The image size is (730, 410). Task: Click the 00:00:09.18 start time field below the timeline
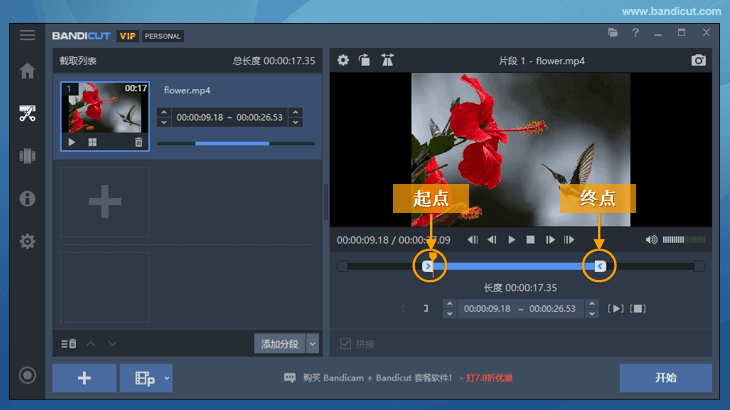click(x=487, y=309)
